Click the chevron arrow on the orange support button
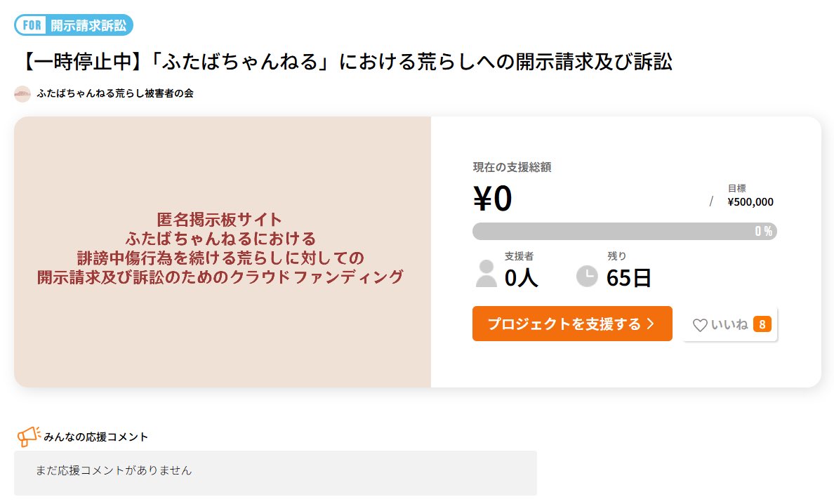The image size is (834, 504). (650, 324)
